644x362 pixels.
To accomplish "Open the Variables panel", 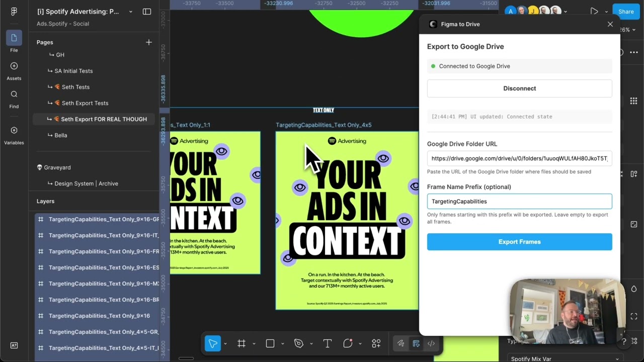I will click(x=14, y=135).
